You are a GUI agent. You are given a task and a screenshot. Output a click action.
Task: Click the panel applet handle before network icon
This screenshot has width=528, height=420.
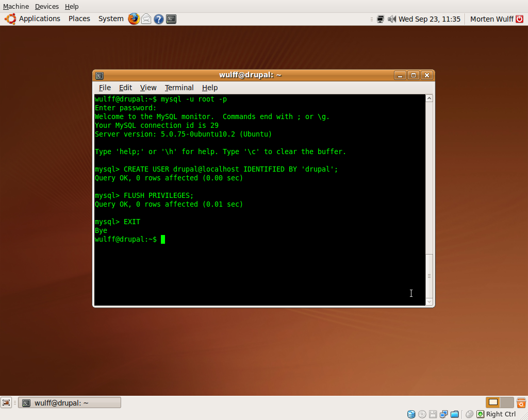coord(372,19)
